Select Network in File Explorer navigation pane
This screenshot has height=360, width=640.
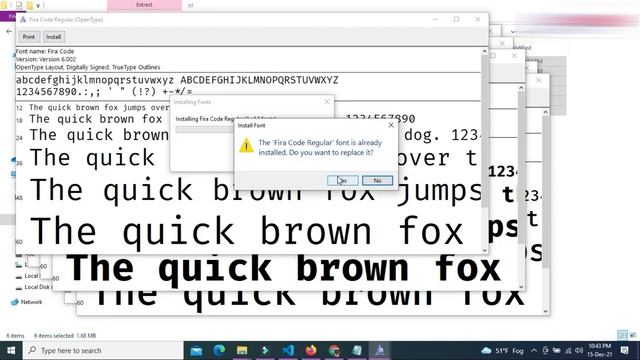31,302
